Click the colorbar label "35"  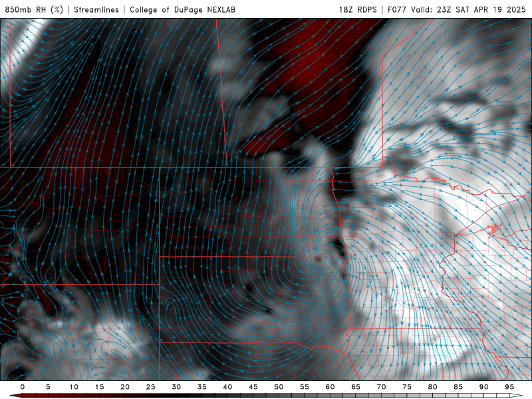click(202, 387)
